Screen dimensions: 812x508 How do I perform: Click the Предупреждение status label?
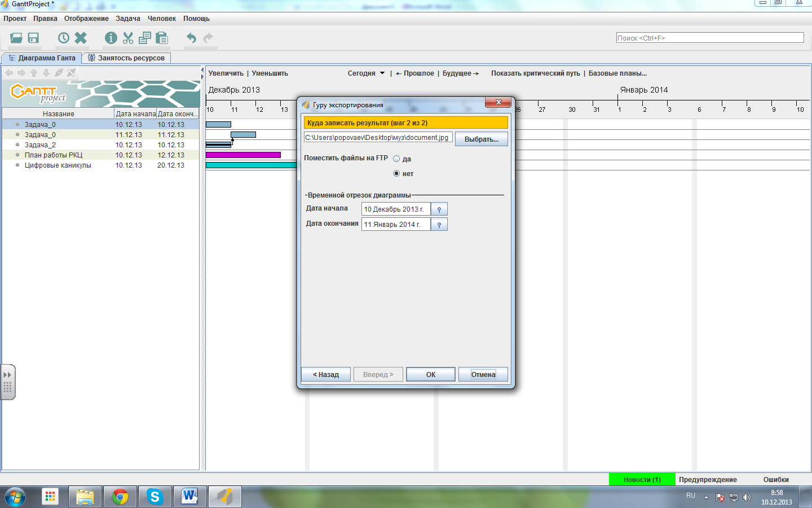pyautogui.click(x=708, y=480)
